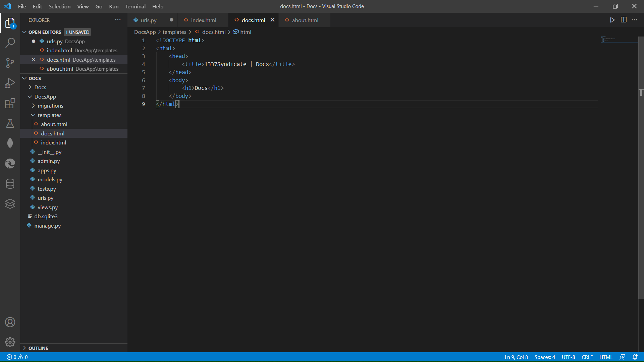The image size is (644, 362).
Task: Open the Run and Debug view
Action: pyautogui.click(x=10, y=83)
